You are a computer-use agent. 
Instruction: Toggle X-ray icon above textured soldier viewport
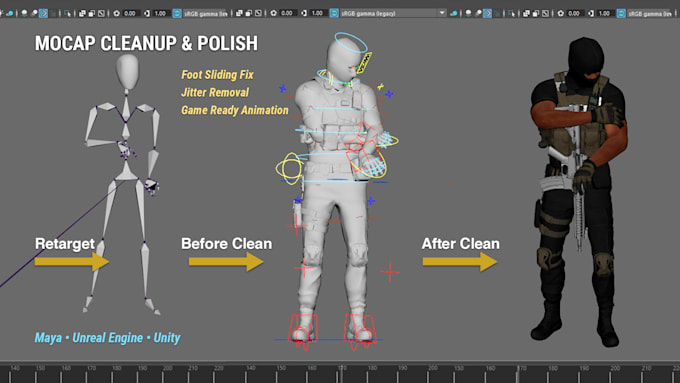pyautogui.click(x=526, y=13)
